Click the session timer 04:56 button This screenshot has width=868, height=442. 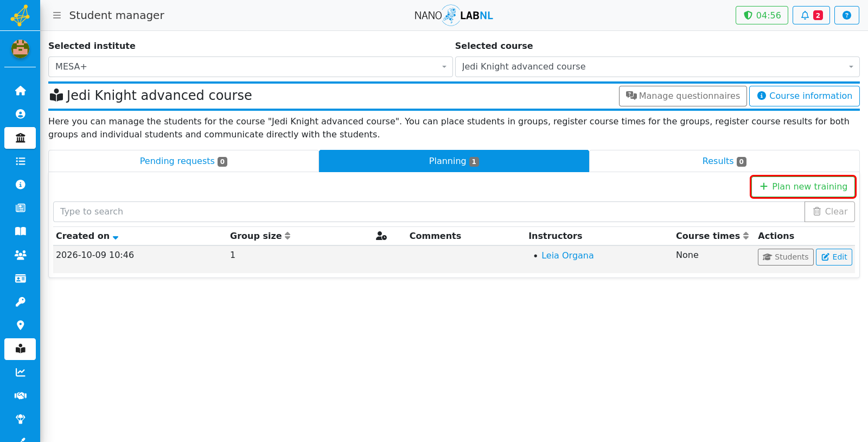[762, 15]
